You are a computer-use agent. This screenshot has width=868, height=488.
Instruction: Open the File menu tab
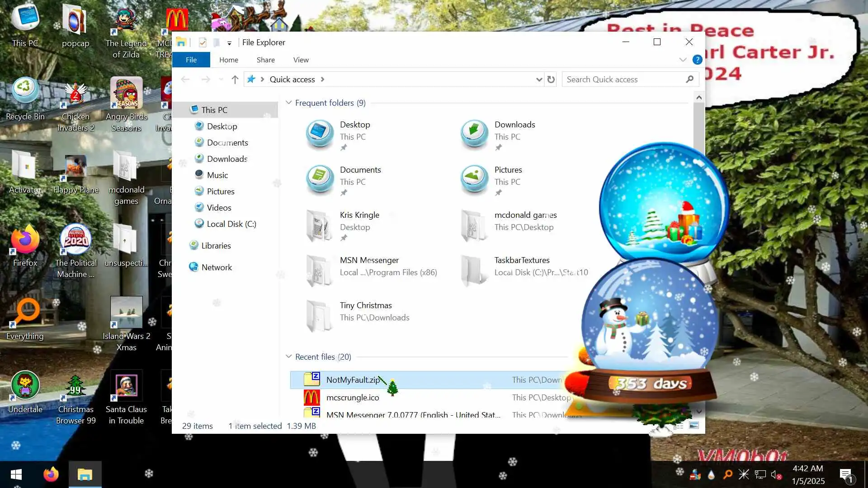click(x=191, y=60)
